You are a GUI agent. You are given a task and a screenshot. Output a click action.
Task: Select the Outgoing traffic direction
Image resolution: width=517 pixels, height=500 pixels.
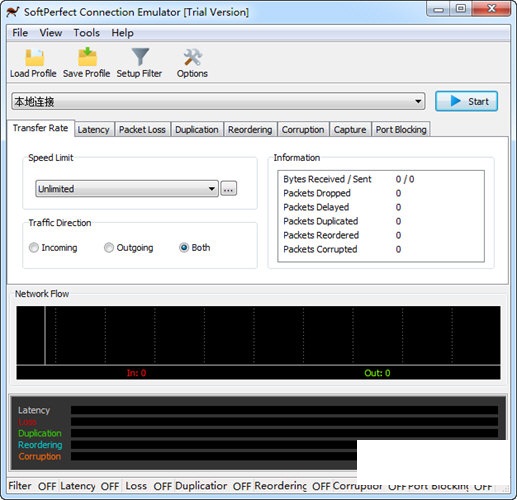(129, 248)
